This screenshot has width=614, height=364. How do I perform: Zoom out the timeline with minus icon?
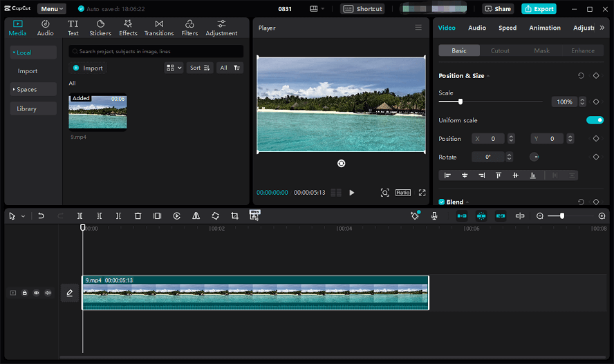click(539, 215)
